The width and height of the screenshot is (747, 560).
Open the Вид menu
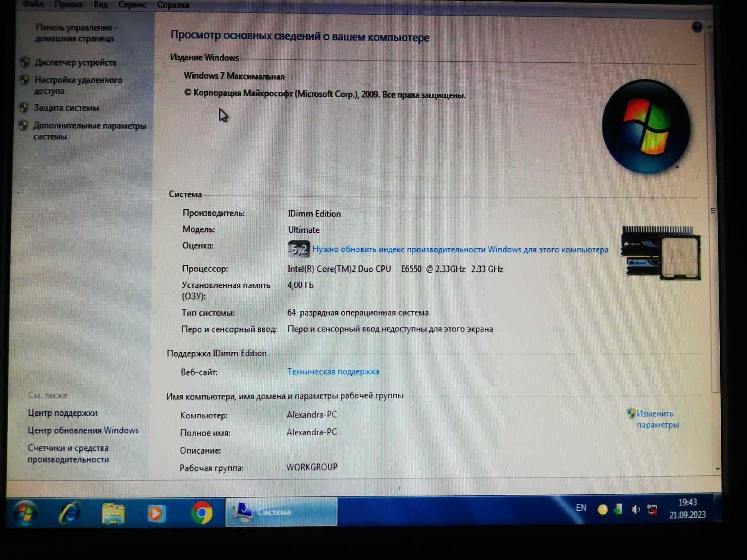(x=100, y=5)
